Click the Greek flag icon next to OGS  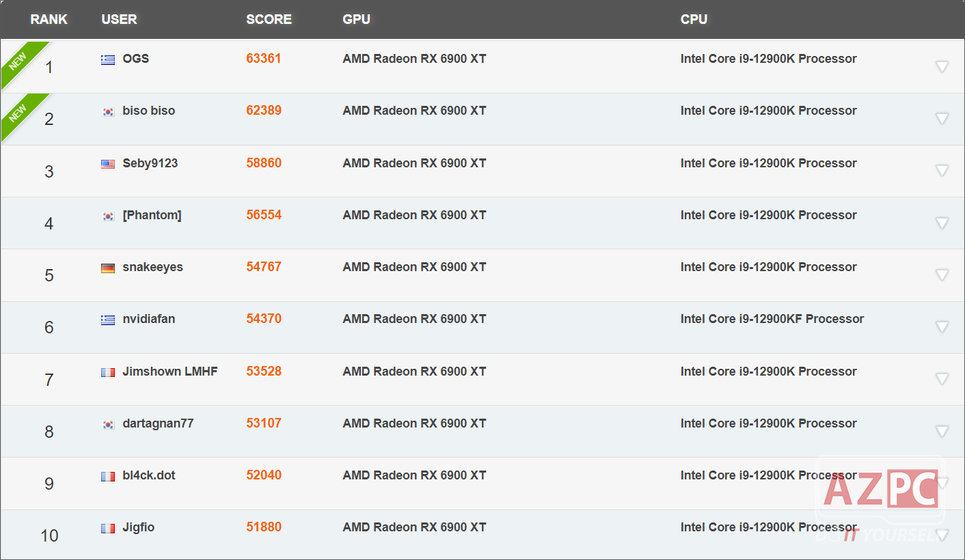pos(108,59)
